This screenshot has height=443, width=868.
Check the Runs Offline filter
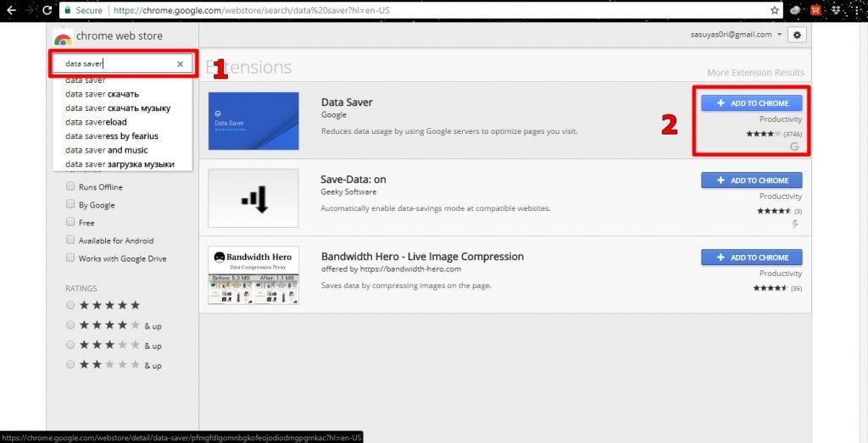click(70, 186)
